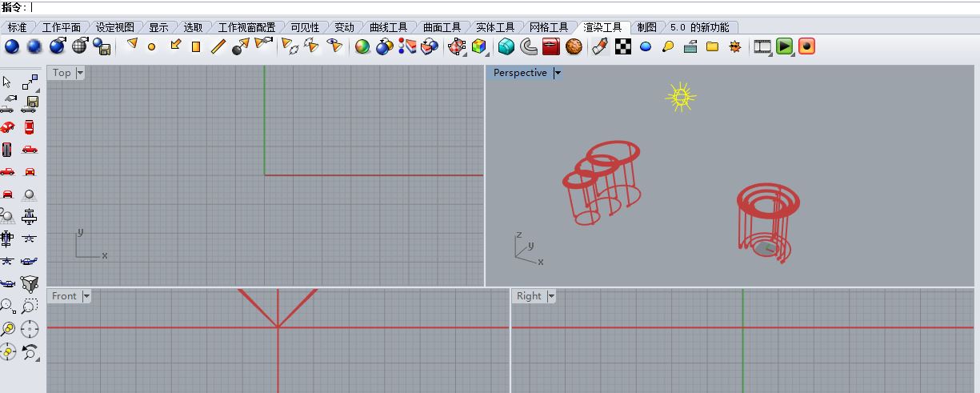This screenshot has height=393, width=980.
Task: Click the filmstrip animation setup icon
Action: point(763,47)
